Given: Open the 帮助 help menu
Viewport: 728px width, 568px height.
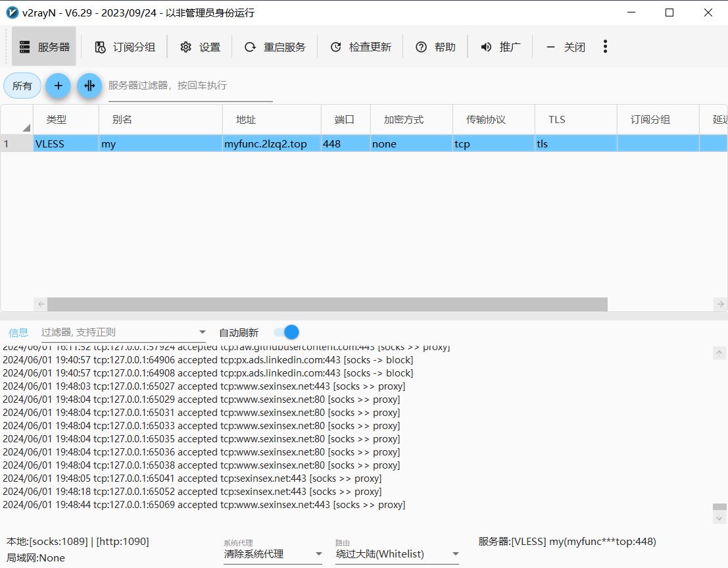Looking at the screenshot, I should (x=435, y=47).
